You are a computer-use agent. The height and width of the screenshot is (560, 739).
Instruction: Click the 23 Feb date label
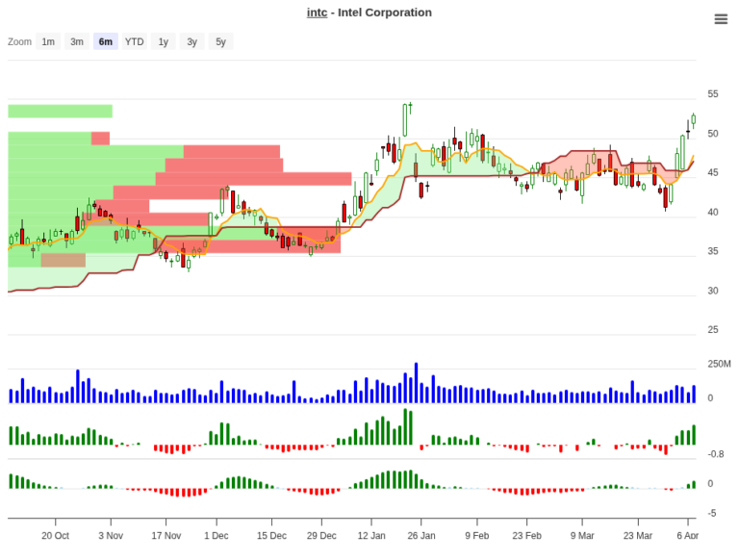(527, 536)
